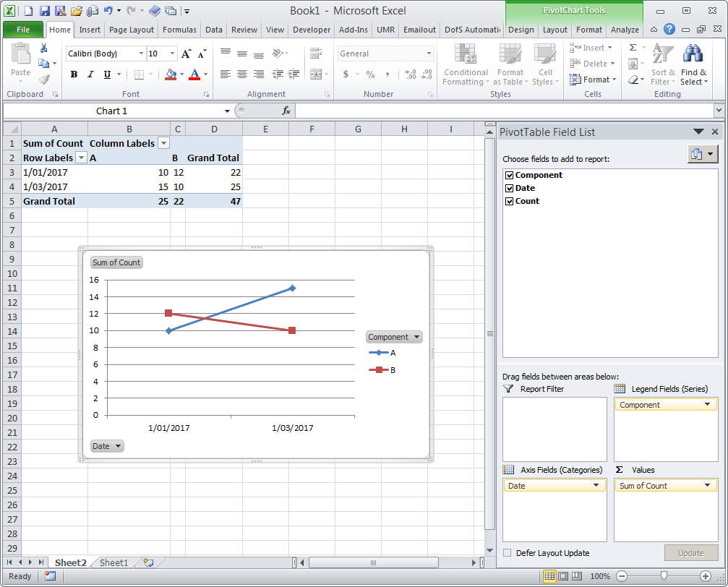This screenshot has width=728, height=587.
Task: Switch to Page Break Preview in status bar
Action: [x=577, y=576]
